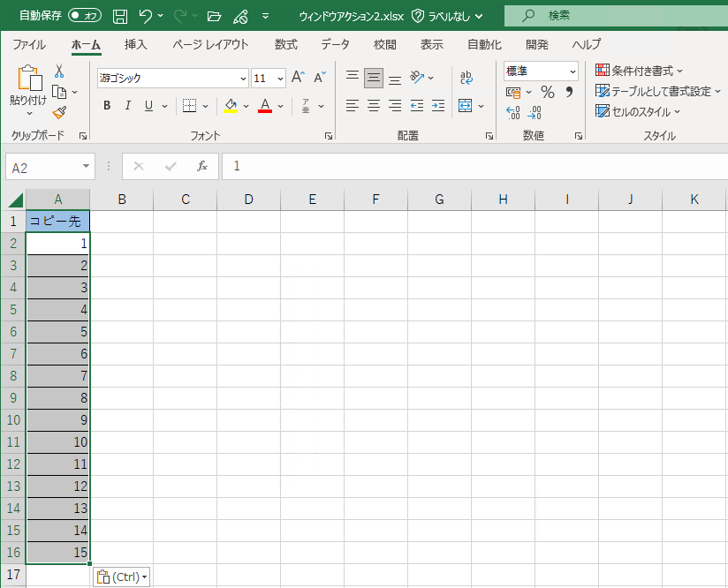This screenshot has width=728, height=588.
Task: Click the Cut scissors icon
Action: coord(59,71)
